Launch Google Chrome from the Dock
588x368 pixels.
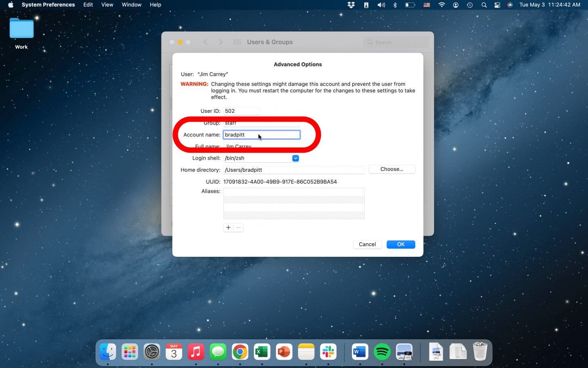pos(240,352)
